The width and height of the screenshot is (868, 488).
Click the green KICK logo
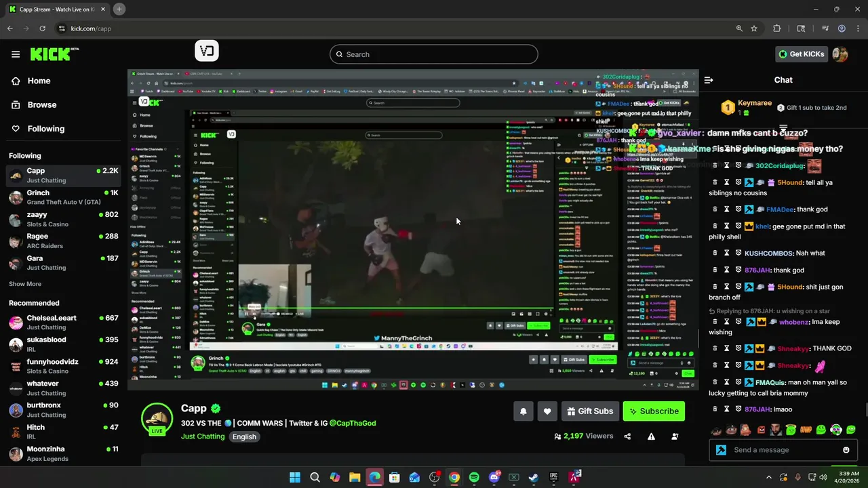click(54, 54)
